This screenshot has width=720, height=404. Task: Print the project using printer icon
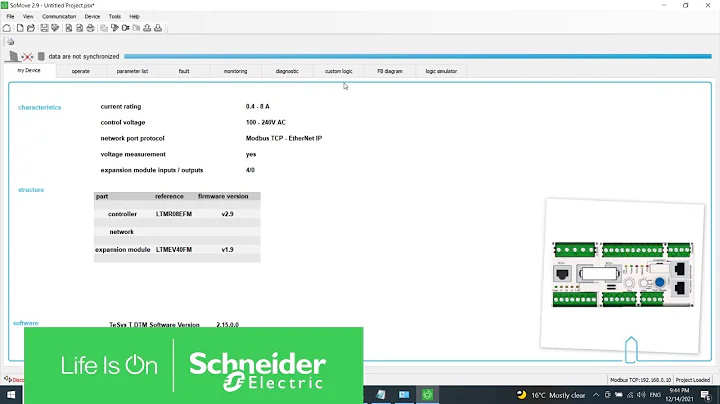[90, 28]
